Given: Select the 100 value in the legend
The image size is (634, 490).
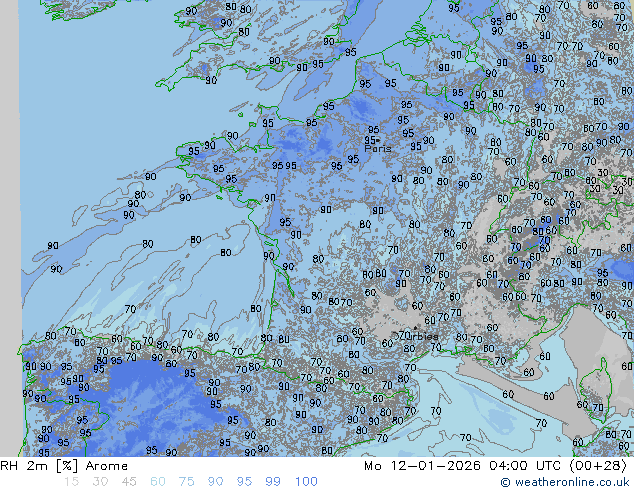Looking at the screenshot, I should (306, 482).
